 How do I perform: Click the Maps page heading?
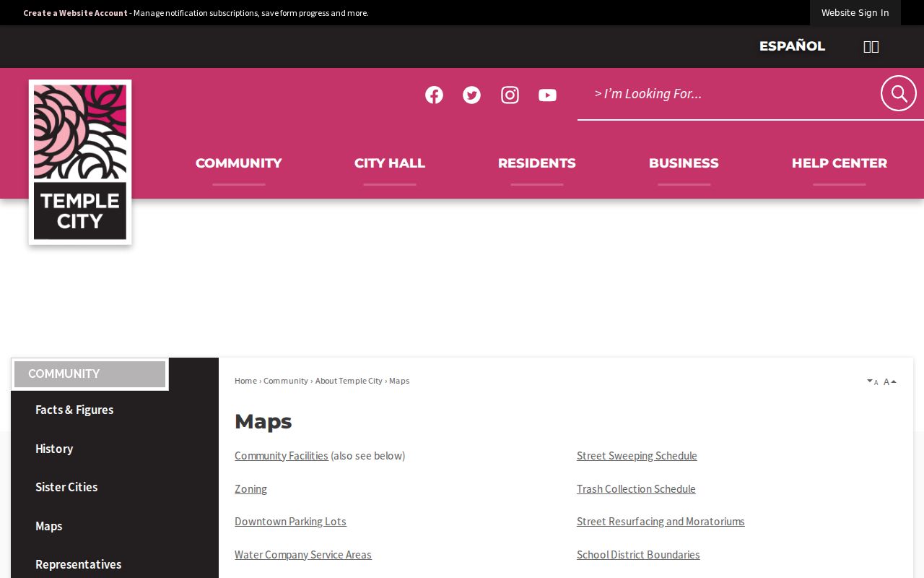click(263, 421)
